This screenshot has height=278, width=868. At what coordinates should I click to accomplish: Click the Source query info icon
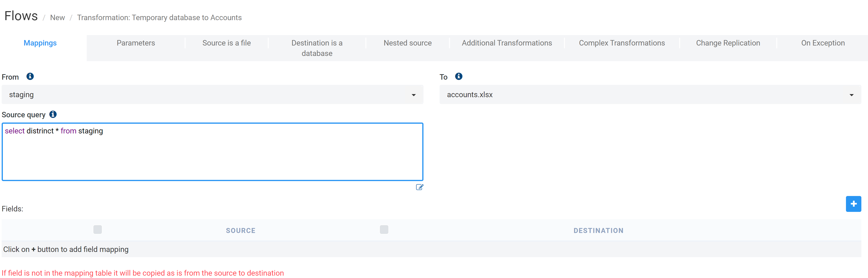click(x=53, y=114)
